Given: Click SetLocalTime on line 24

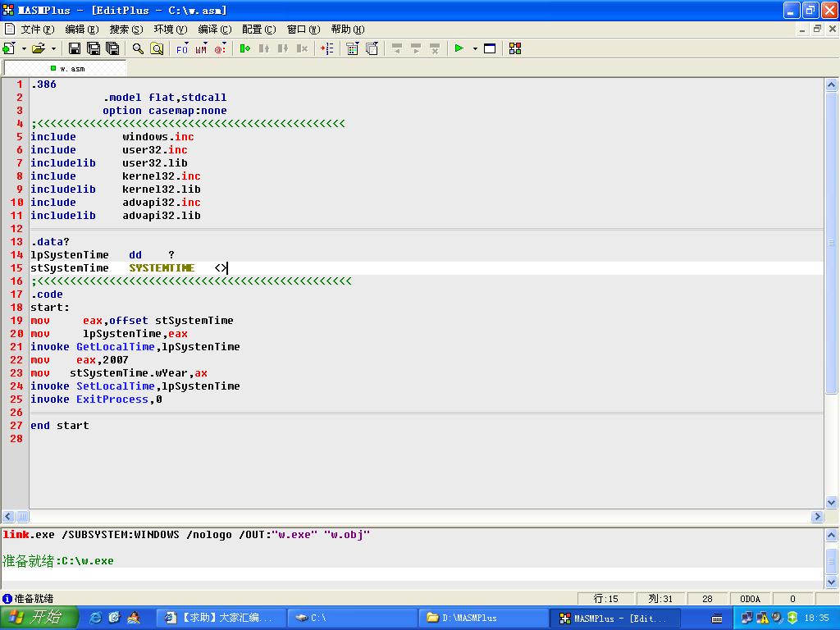Looking at the screenshot, I should pos(115,386).
